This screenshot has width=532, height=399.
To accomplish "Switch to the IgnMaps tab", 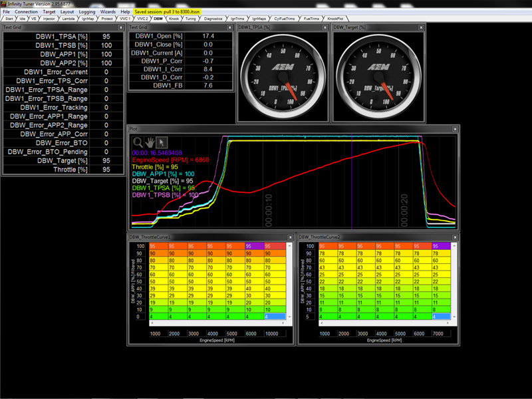I will click(259, 19).
